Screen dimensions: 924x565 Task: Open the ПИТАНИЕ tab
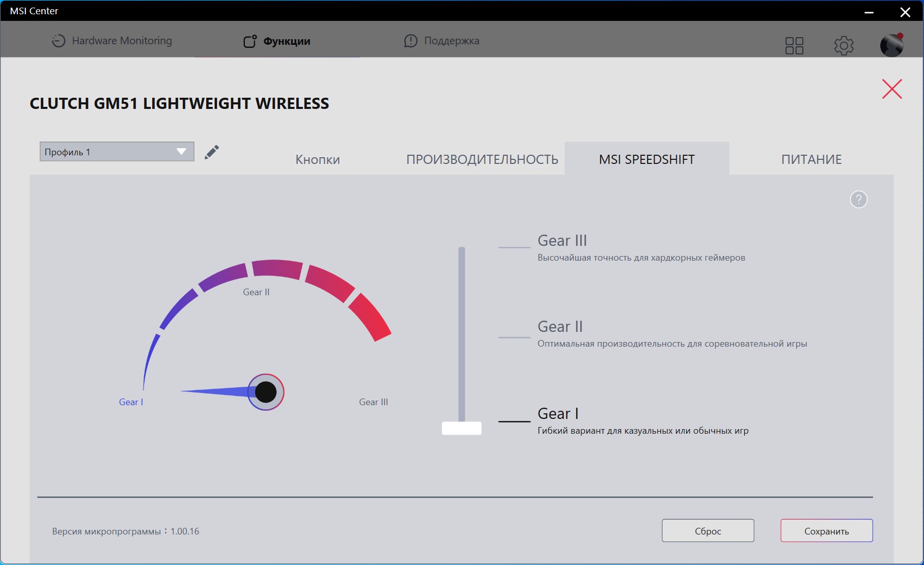pos(811,159)
